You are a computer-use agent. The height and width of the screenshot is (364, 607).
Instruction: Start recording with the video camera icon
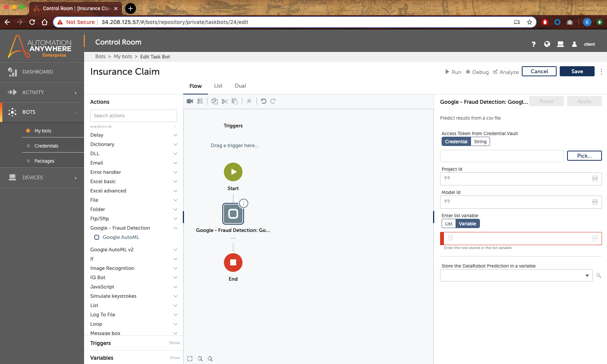point(190,101)
